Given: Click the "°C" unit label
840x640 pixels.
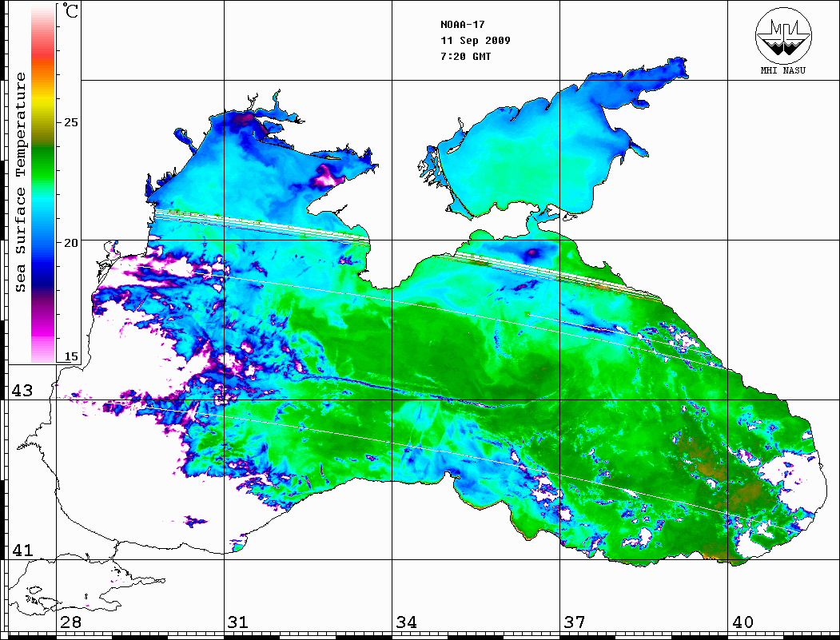Looking at the screenshot, I should pyautogui.click(x=70, y=10).
